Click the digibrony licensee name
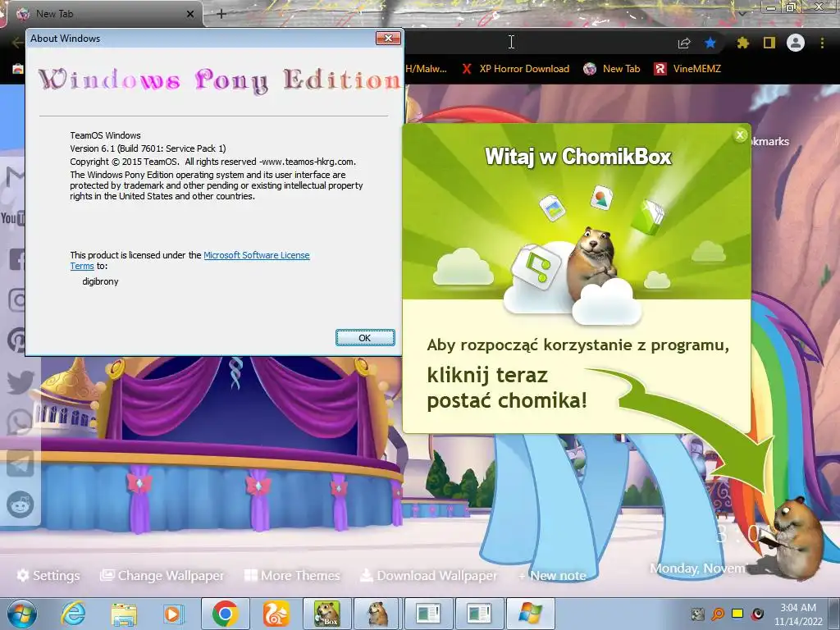This screenshot has height=630, width=840. [x=100, y=282]
